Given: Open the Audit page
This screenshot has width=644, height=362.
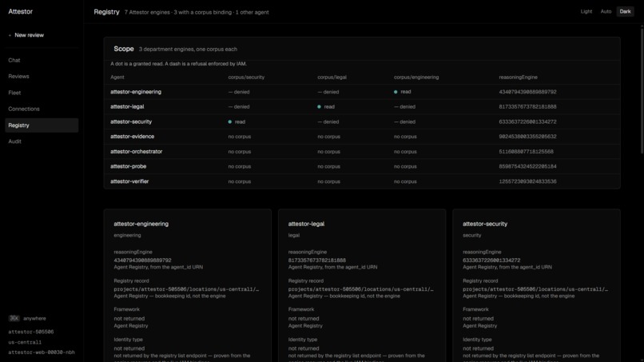Looking at the screenshot, I should click(x=15, y=141).
